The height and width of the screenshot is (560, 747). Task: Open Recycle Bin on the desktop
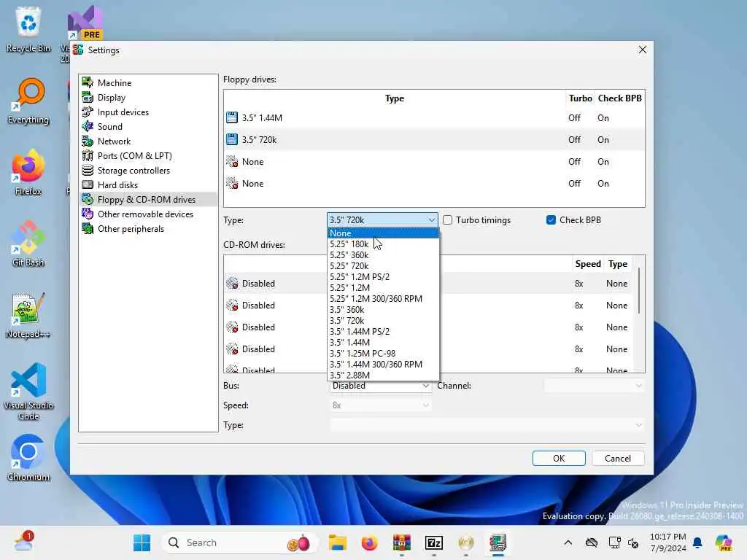(x=28, y=29)
